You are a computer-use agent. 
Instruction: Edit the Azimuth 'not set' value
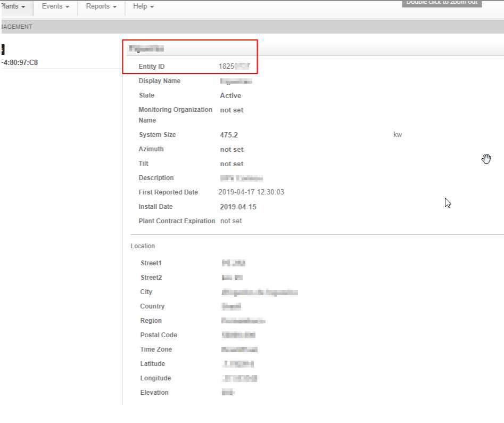tap(232, 150)
